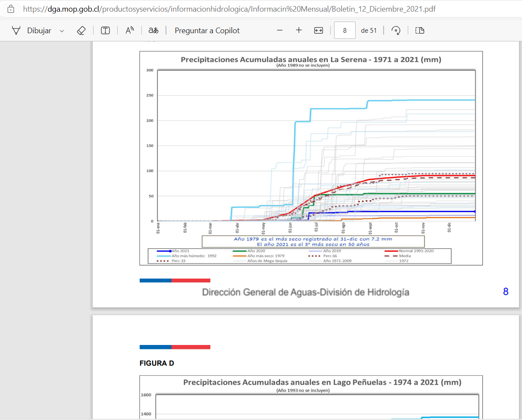Click the 300 y-axis label
Image resolution: width=522 pixels, height=420 pixels.
(150, 70)
